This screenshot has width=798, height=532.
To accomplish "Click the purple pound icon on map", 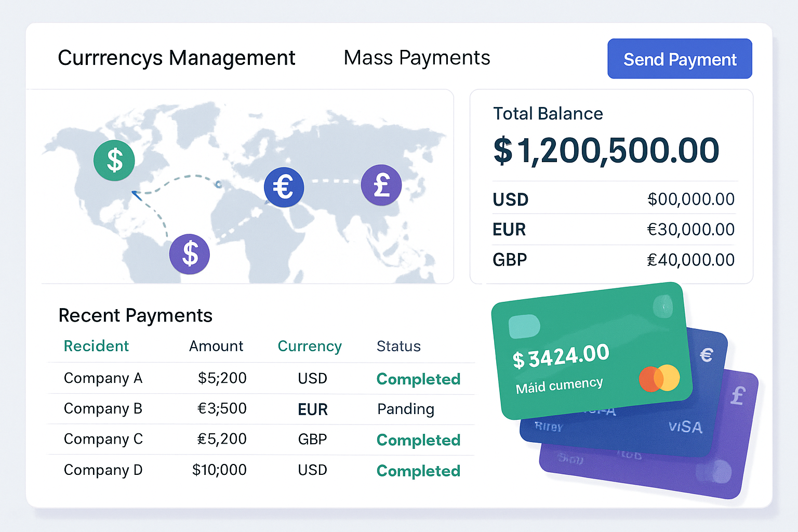I will pyautogui.click(x=381, y=185).
